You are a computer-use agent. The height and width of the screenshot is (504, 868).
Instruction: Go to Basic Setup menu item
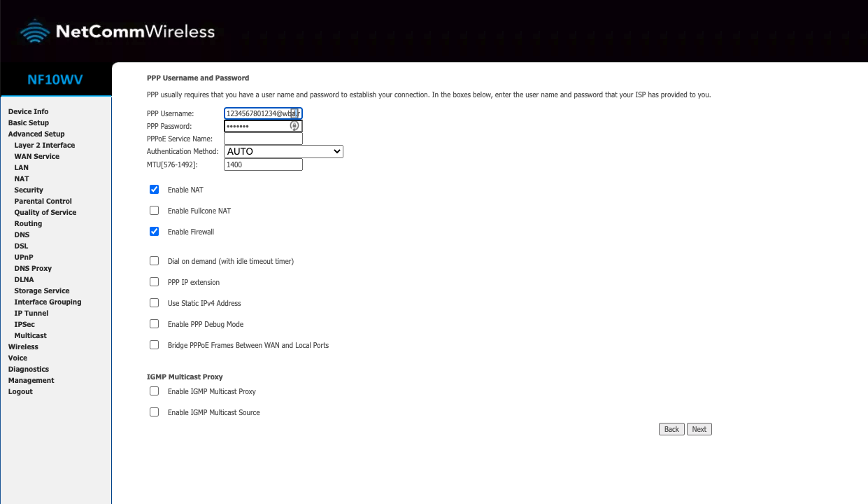[x=29, y=123]
